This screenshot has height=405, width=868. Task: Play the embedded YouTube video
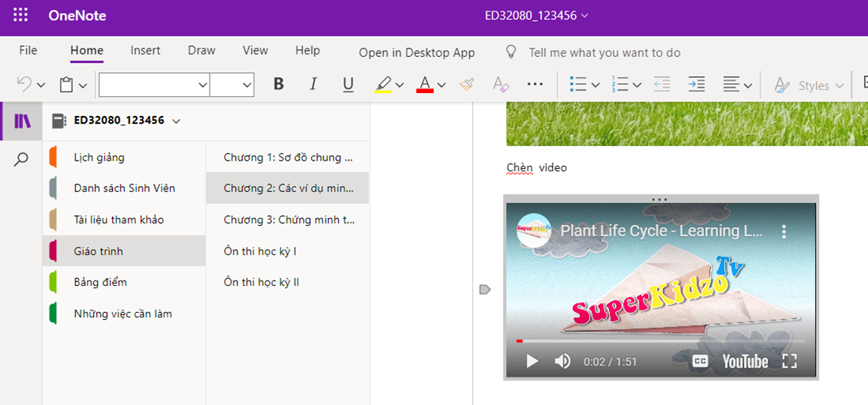point(532,361)
